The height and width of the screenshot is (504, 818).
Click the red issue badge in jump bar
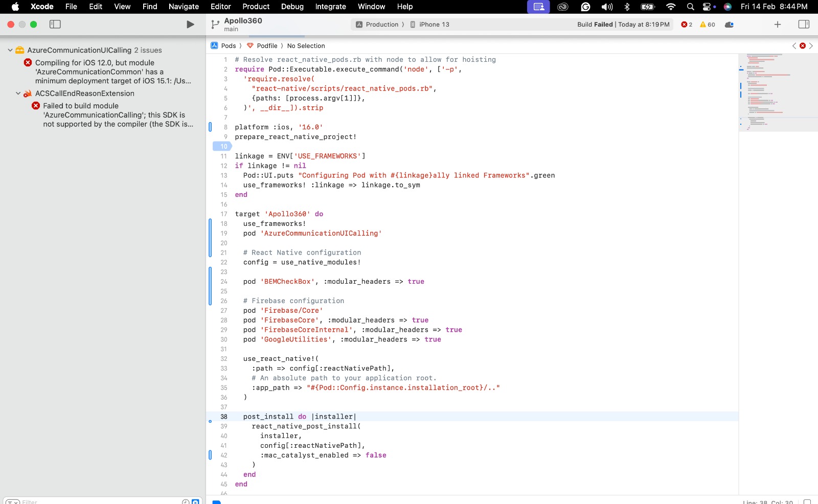[x=803, y=46]
